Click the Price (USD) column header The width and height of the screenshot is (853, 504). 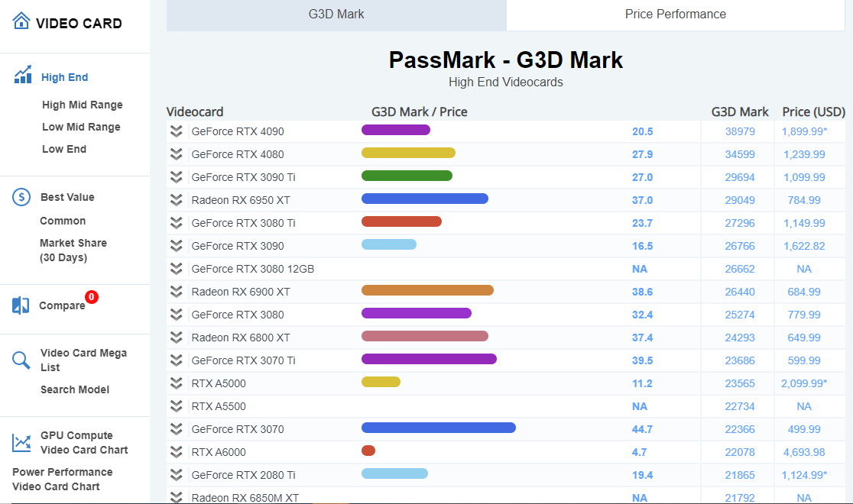[813, 112]
